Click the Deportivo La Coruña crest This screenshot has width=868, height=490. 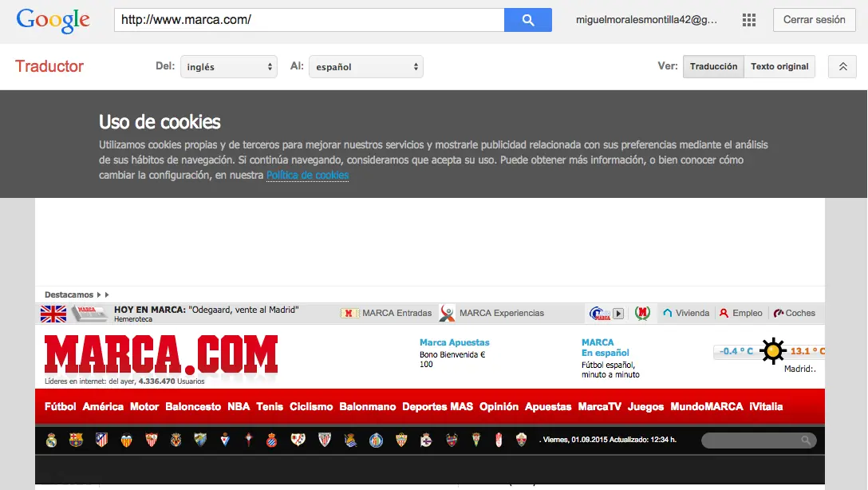point(426,441)
